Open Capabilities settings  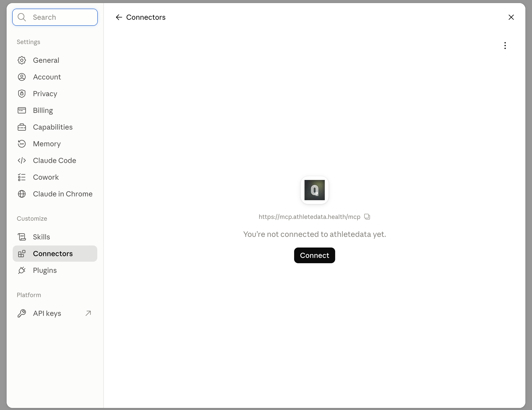(55, 127)
